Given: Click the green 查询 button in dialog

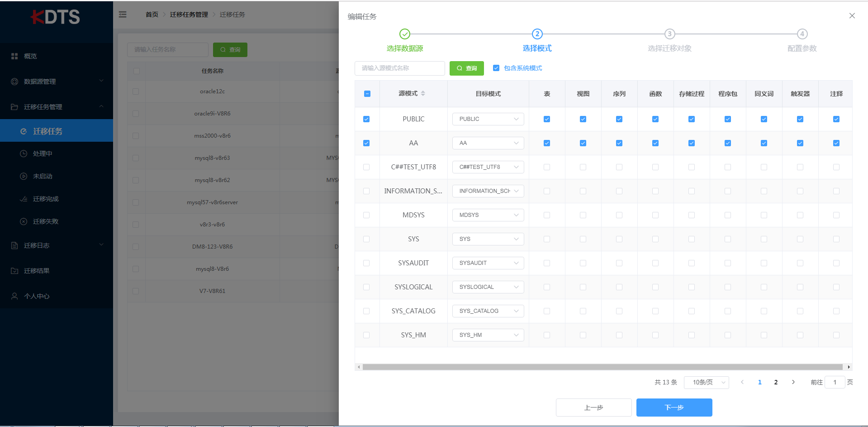Looking at the screenshot, I should coord(467,68).
